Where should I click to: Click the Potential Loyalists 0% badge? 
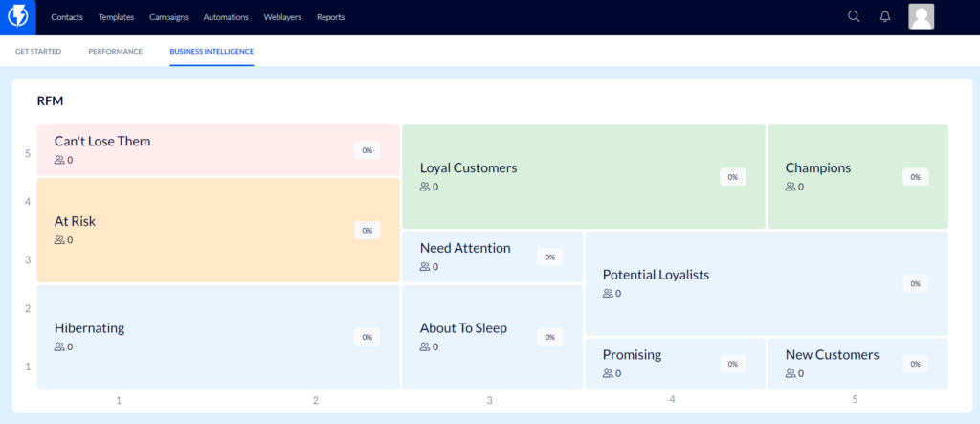pyautogui.click(x=916, y=284)
